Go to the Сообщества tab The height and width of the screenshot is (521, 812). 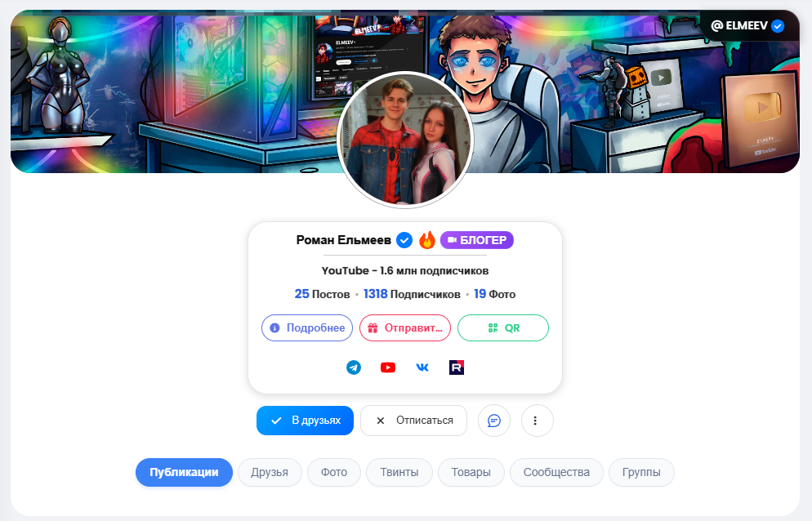(556, 472)
